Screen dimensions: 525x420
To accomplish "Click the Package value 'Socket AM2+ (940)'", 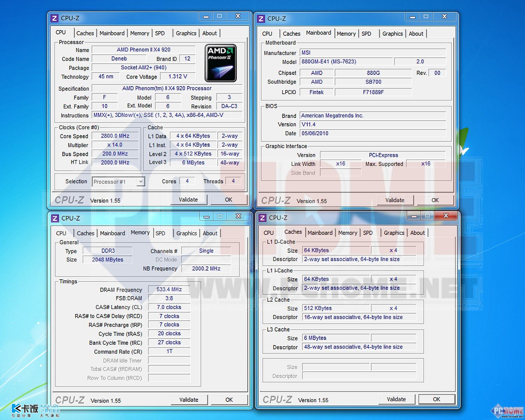I will click(143, 68).
